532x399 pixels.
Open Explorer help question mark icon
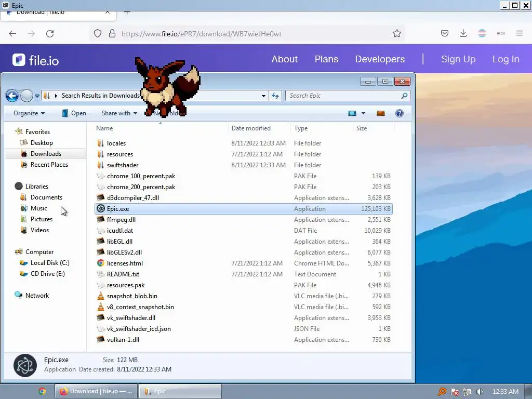click(400, 113)
